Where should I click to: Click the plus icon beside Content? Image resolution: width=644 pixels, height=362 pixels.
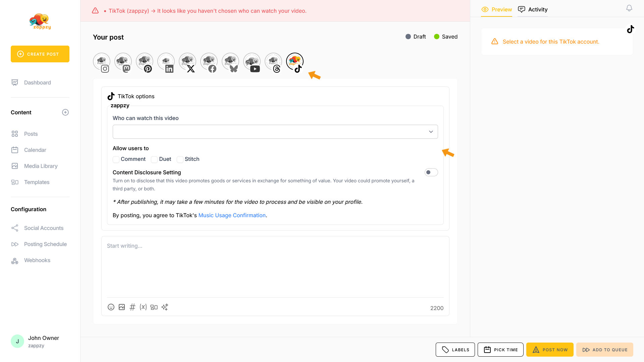click(x=65, y=112)
